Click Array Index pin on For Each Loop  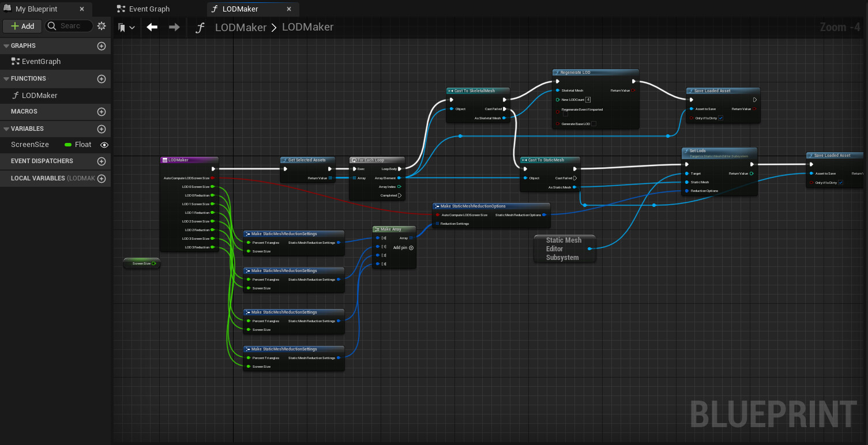point(400,187)
